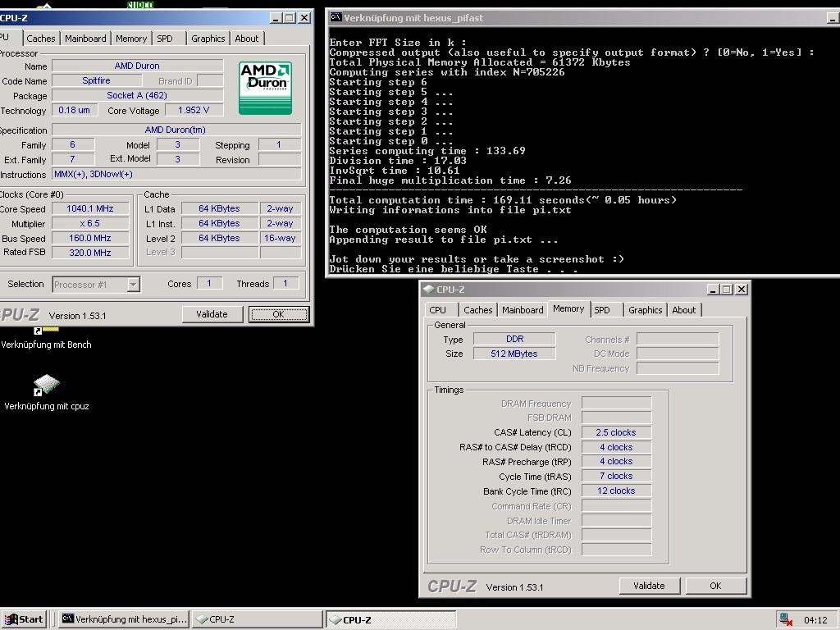Open SPD tab in the CPU window

pyautogui.click(x=165, y=39)
